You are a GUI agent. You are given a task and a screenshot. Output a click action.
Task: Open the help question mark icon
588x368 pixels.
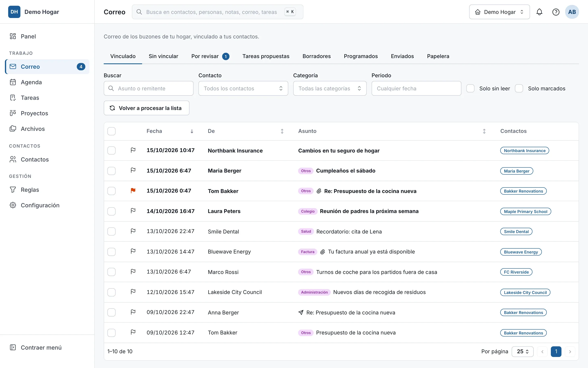pyautogui.click(x=556, y=12)
